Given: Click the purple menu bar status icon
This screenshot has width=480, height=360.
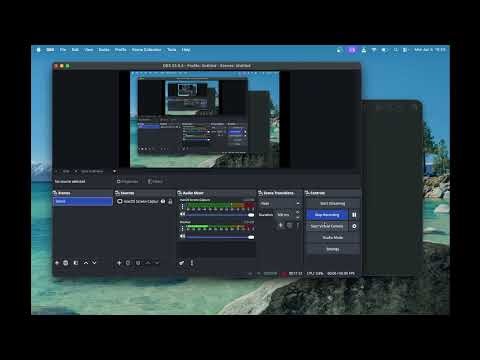Looking at the screenshot, I should 352,50.
